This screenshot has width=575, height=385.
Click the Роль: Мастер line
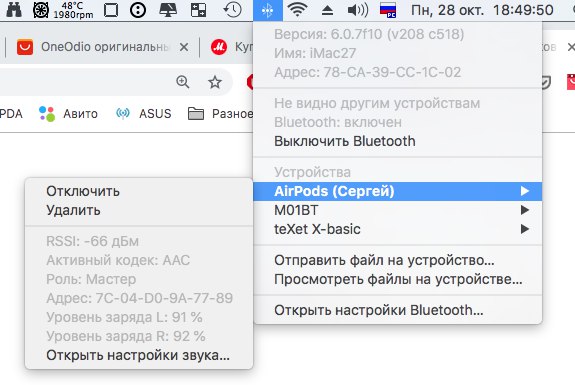[139, 279]
